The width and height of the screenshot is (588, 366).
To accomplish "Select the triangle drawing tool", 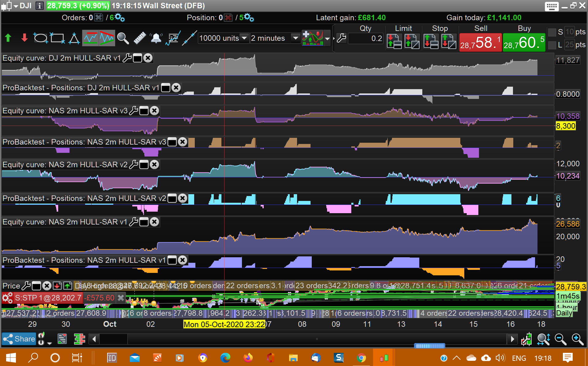I will pos(74,38).
